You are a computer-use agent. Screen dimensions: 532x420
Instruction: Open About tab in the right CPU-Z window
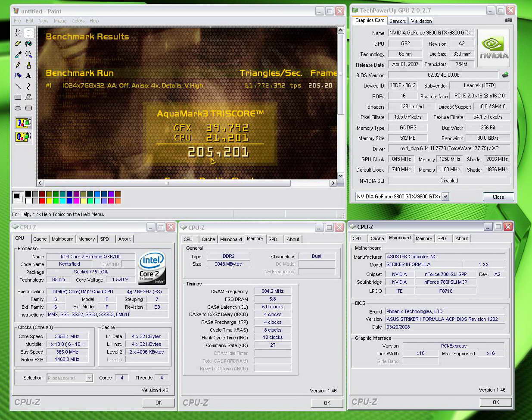click(x=462, y=238)
